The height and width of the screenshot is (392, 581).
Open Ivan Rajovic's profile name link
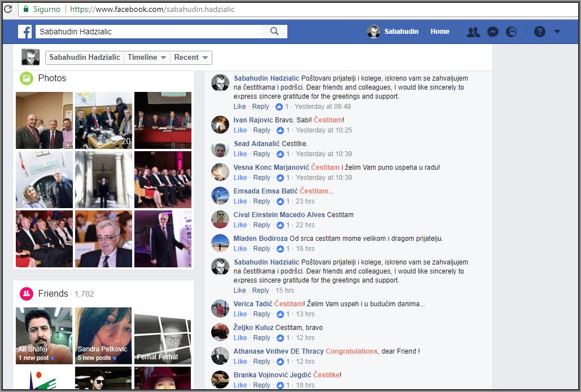[253, 120]
